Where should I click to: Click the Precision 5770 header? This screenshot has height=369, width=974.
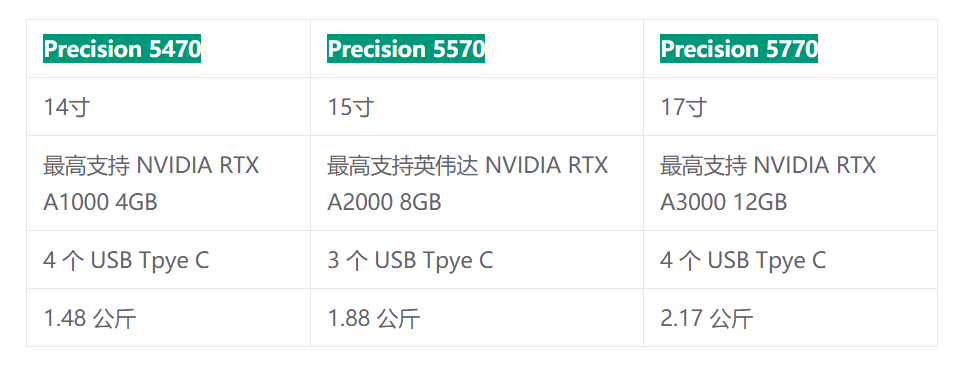point(739,48)
